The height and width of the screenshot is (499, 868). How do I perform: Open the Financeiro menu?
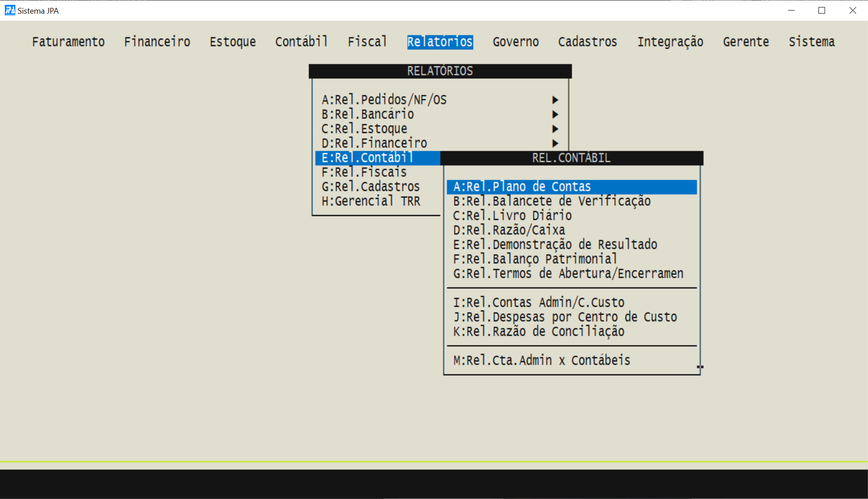[157, 42]
